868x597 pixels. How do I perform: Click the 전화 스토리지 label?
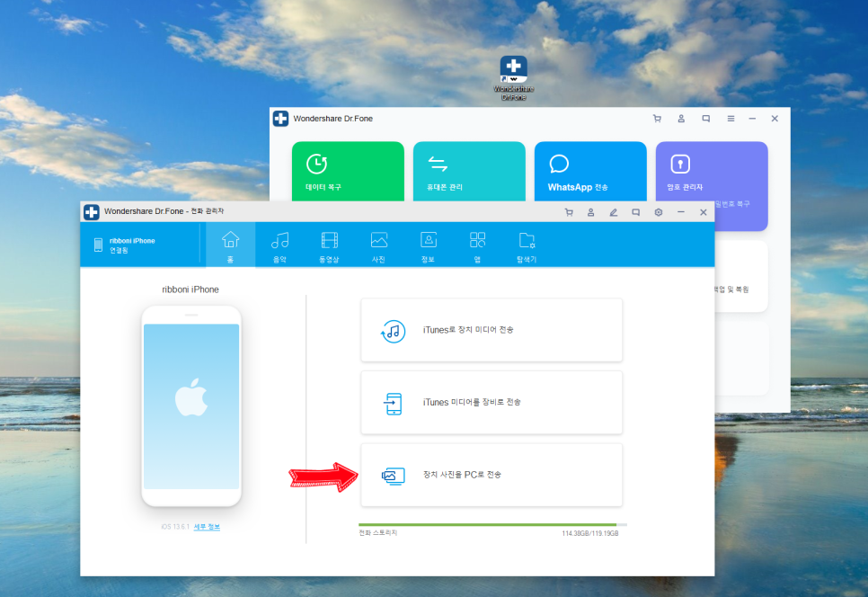378,533
